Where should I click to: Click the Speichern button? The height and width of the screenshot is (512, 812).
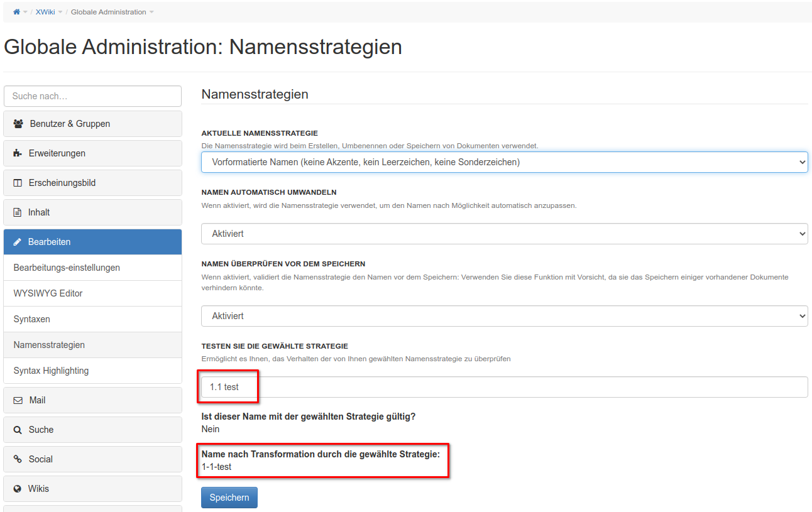pyautogui.click(x=229, y=498)
